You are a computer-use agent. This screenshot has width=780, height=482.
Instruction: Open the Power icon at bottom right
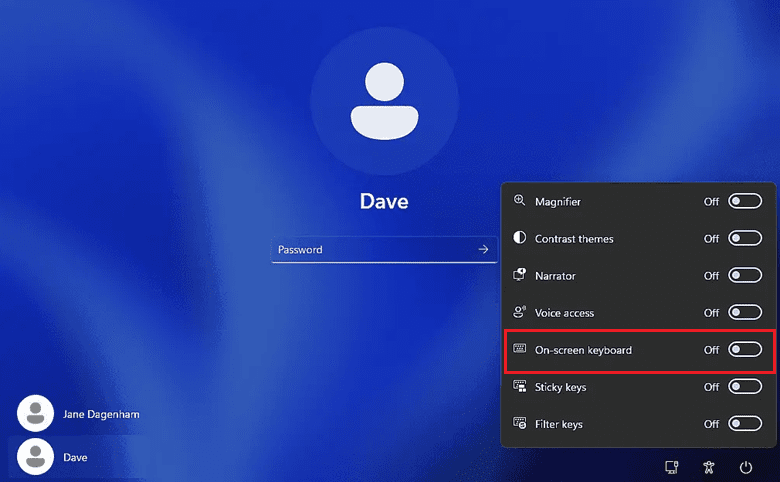pos(745,467)
